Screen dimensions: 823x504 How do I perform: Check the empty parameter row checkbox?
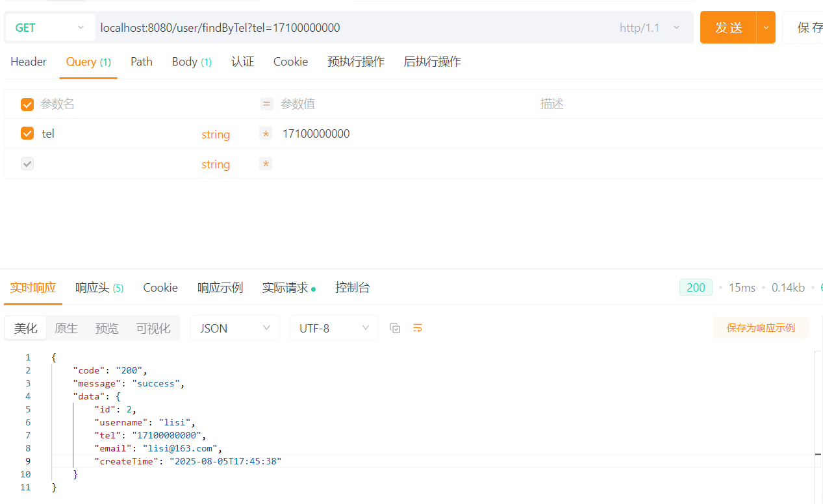(27, 164)
